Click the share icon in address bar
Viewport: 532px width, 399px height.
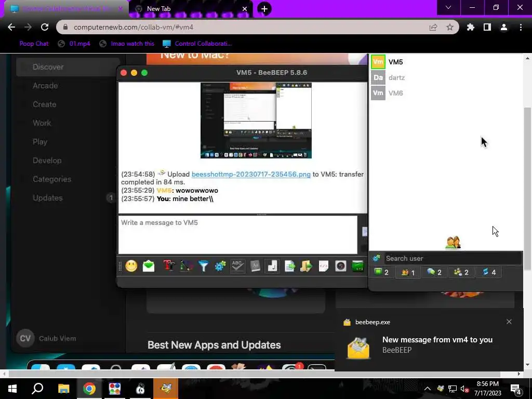tap(433, 27)
